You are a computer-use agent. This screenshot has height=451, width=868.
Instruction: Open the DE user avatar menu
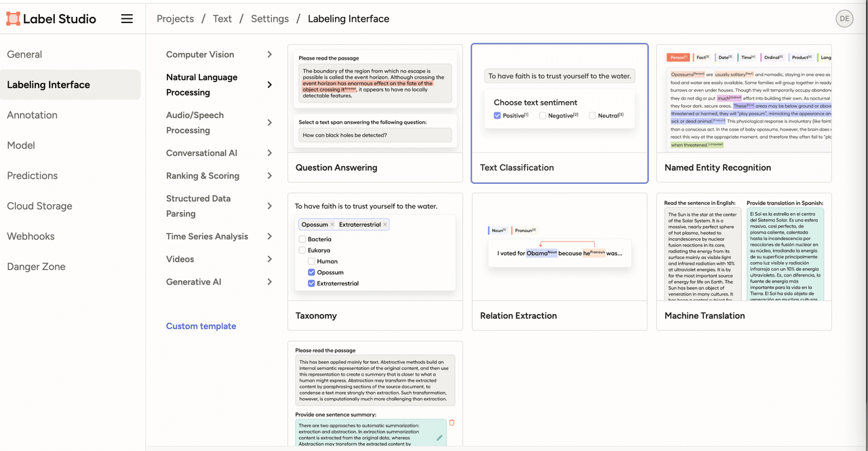coord(844,19)
